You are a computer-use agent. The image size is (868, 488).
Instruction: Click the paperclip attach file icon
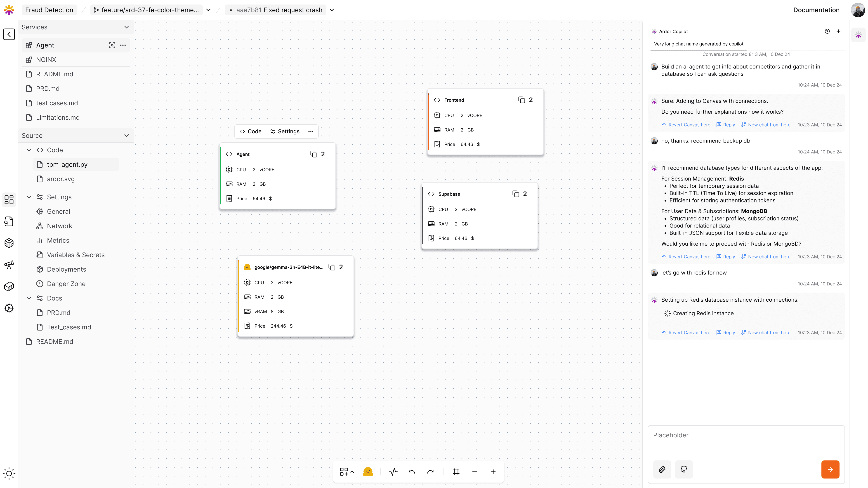(662, 469)
